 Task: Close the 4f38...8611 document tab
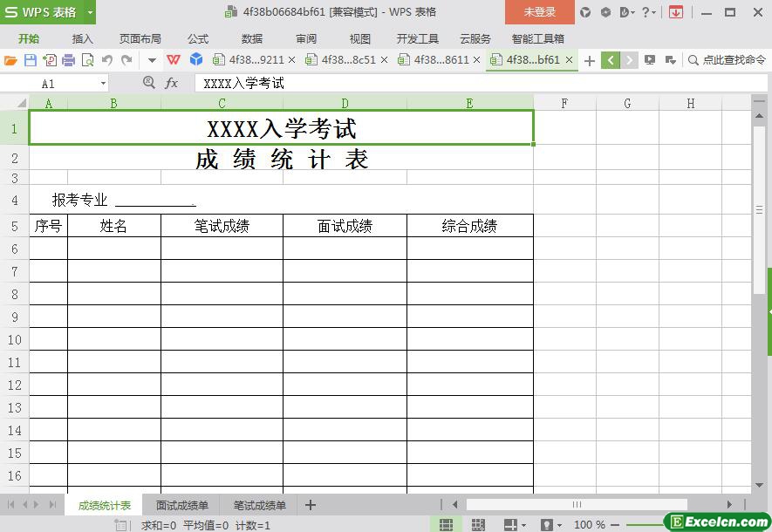(476, 60)
